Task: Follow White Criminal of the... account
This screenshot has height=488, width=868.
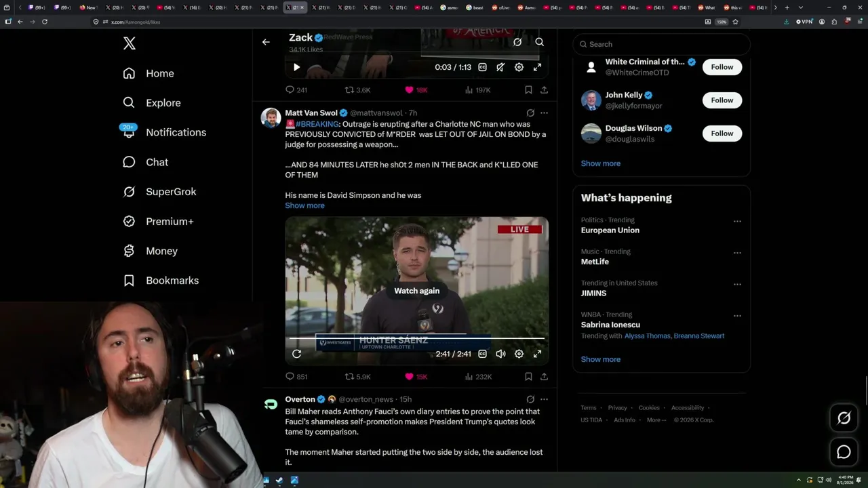Action: [722, 67]
